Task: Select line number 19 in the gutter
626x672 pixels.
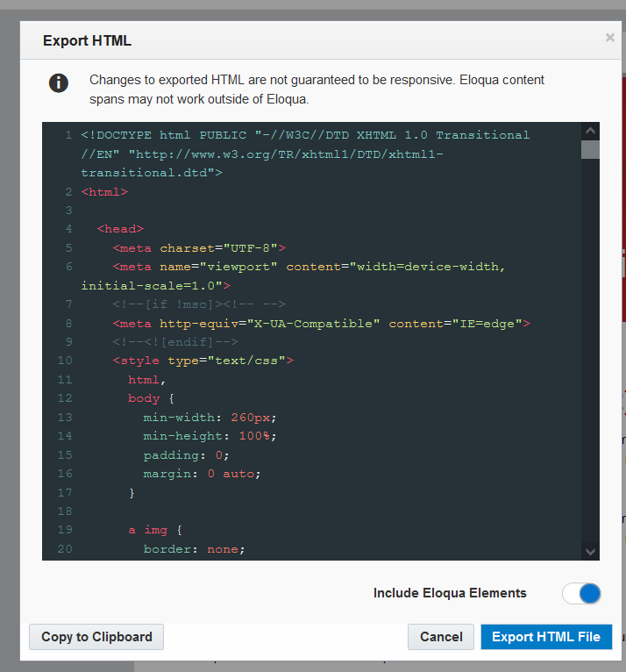Action: tap(65, 530)
